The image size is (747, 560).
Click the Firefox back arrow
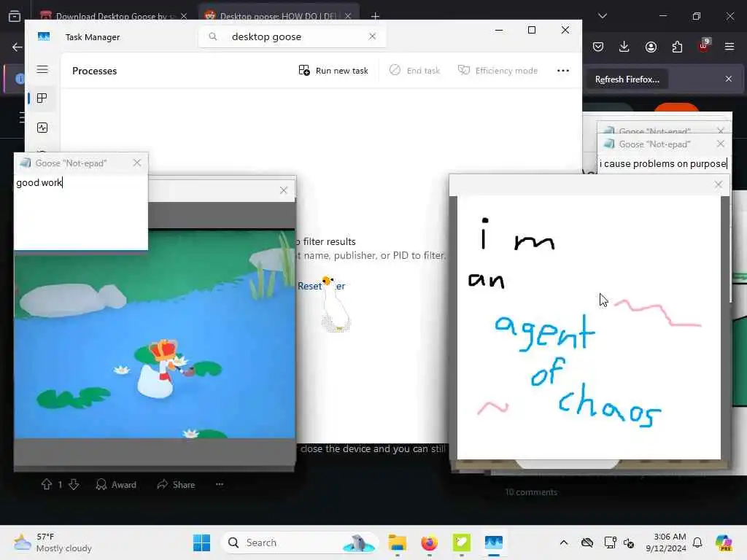(x=18, y=47)
